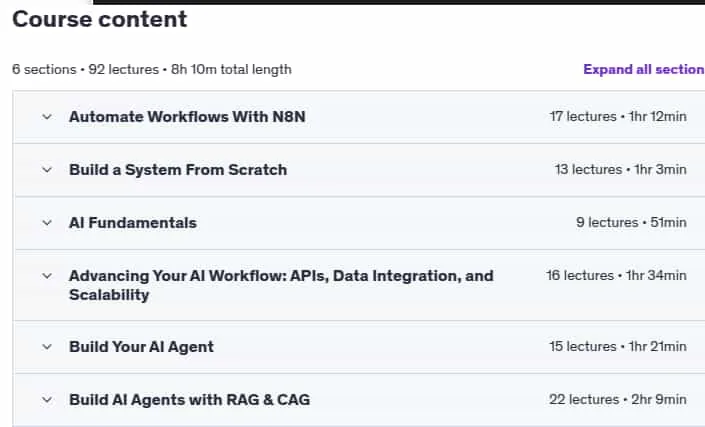The height and width of the screenshot is (427, 705).
Task: Open the AI Fundamentals section title
Action: click(133, 223)
